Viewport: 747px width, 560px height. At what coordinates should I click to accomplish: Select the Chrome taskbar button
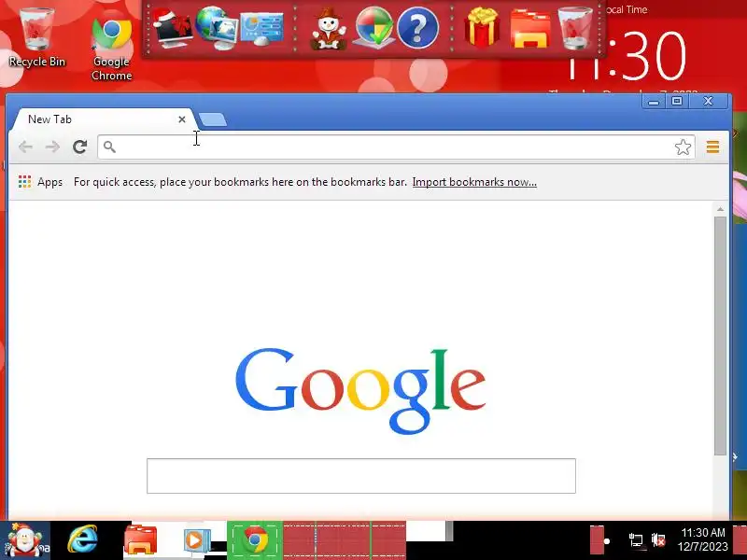(x=255, y=540)
